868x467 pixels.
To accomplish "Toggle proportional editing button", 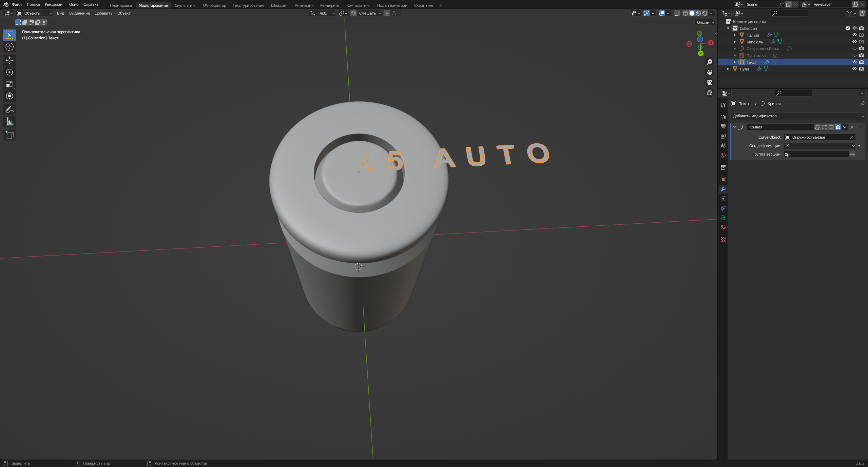I will click(387, 13).
